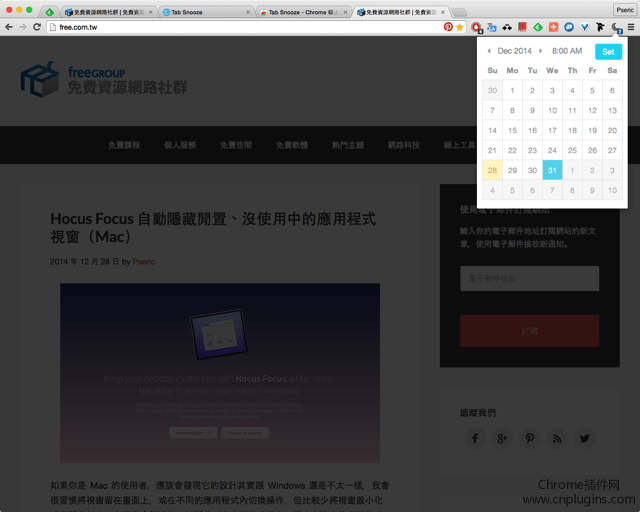Click the red subscribe button
The width and height of the screenshot is (640, 512).
coord(529,331)
